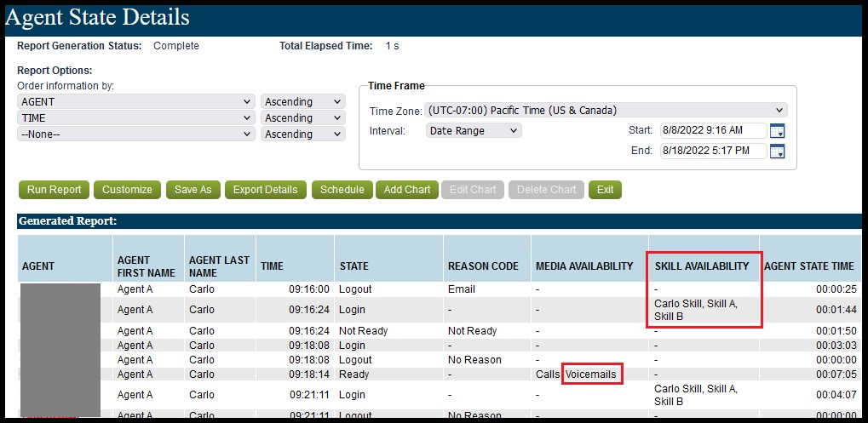Open Ascending dropdown beside --None--
Image resolution: width=868 pixels, height=423 pixels.
tap(302, 134)
